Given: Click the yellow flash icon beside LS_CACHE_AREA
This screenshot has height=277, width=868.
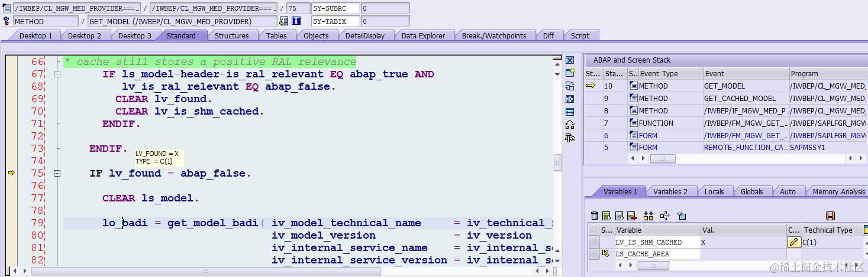Looking at the screenshot, I should 605,254.
